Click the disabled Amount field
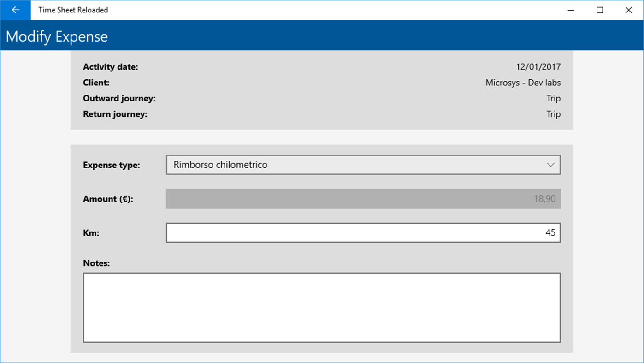644x363 pixels. [x=363, y=199]
